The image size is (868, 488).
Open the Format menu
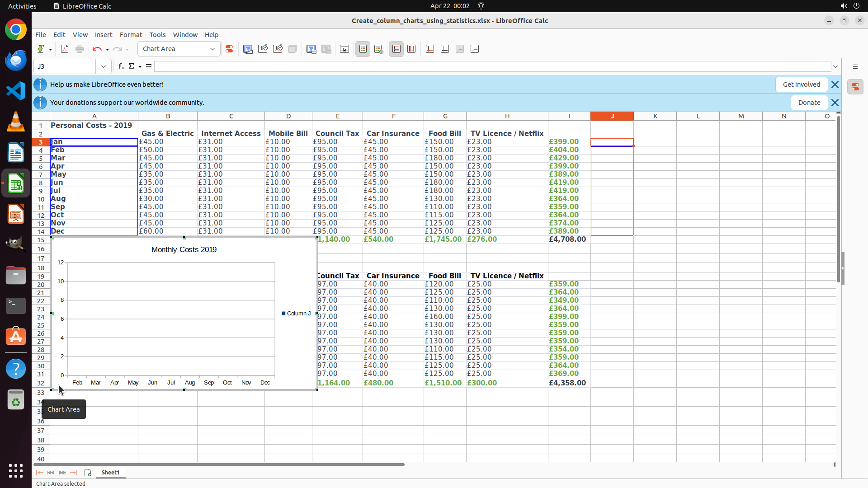tap(131, 35)
